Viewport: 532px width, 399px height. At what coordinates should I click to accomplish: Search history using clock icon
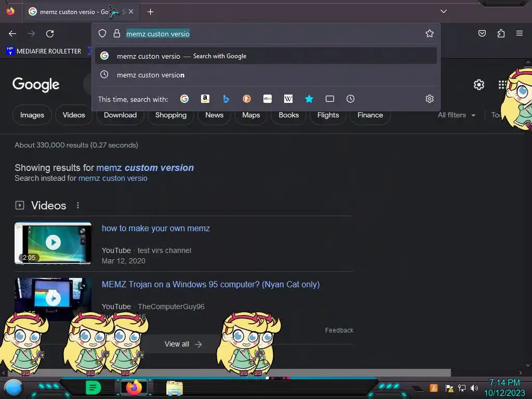tap(351, 99)
